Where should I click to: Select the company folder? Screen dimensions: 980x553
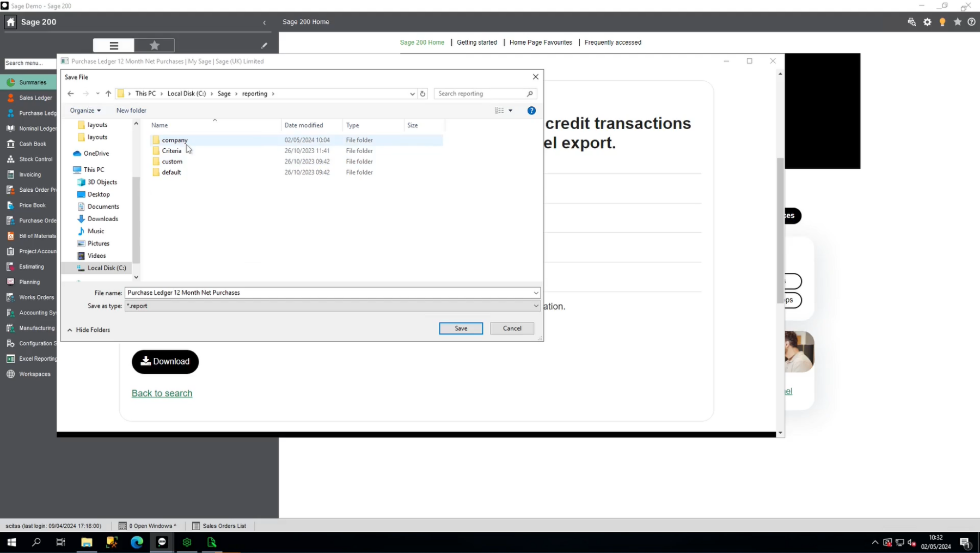point(174,140)
